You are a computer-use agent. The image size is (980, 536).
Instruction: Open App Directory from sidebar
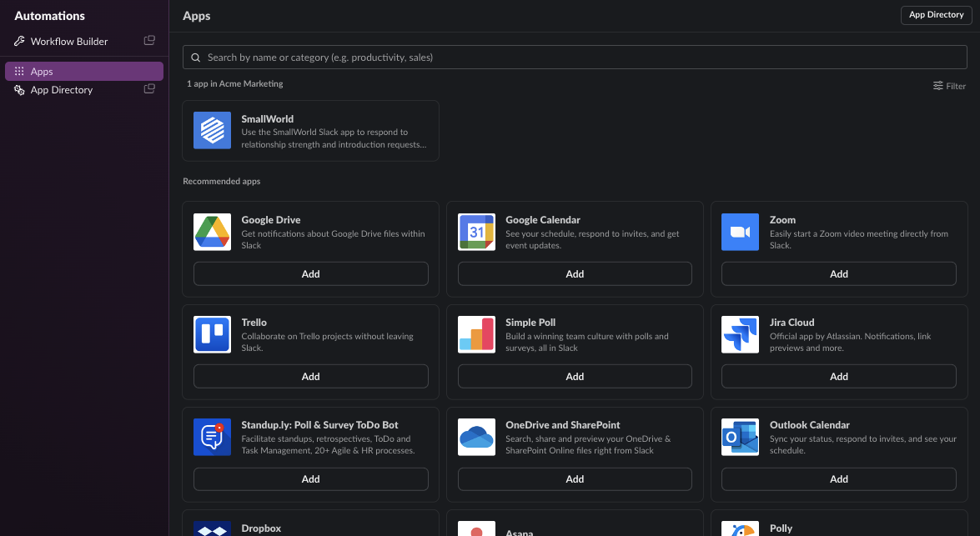[62, 90]
